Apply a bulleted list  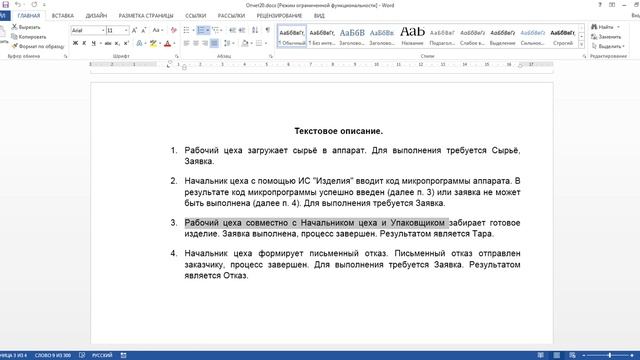pos(187,30)
